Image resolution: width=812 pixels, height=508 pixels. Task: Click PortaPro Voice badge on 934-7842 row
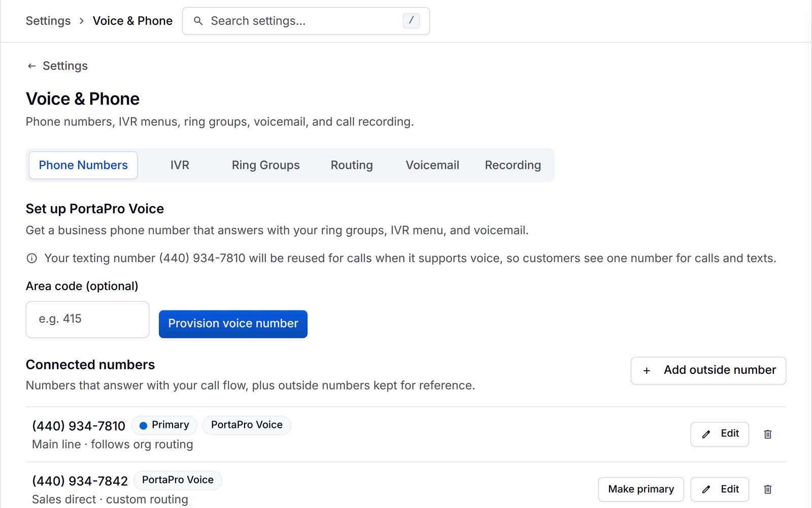[x=178, y=480]
